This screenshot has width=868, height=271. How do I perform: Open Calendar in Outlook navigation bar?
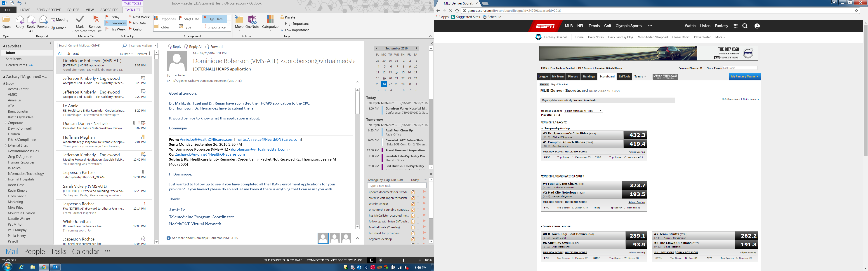pos(86,252)
